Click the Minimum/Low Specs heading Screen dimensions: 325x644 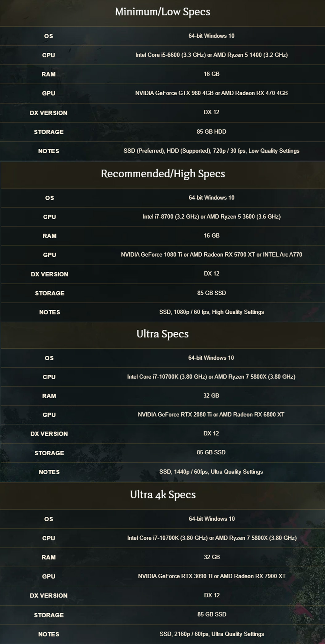click(x=162, y=12)
